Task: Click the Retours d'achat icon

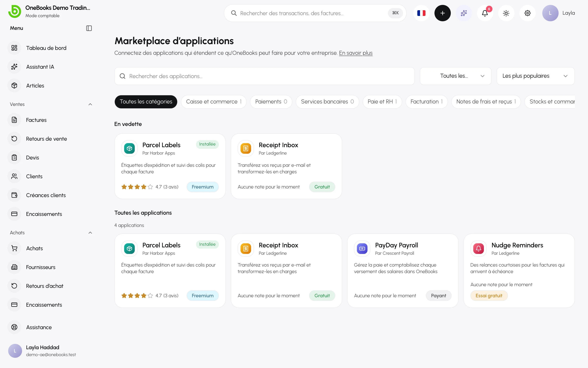Action: coord(14,286)
